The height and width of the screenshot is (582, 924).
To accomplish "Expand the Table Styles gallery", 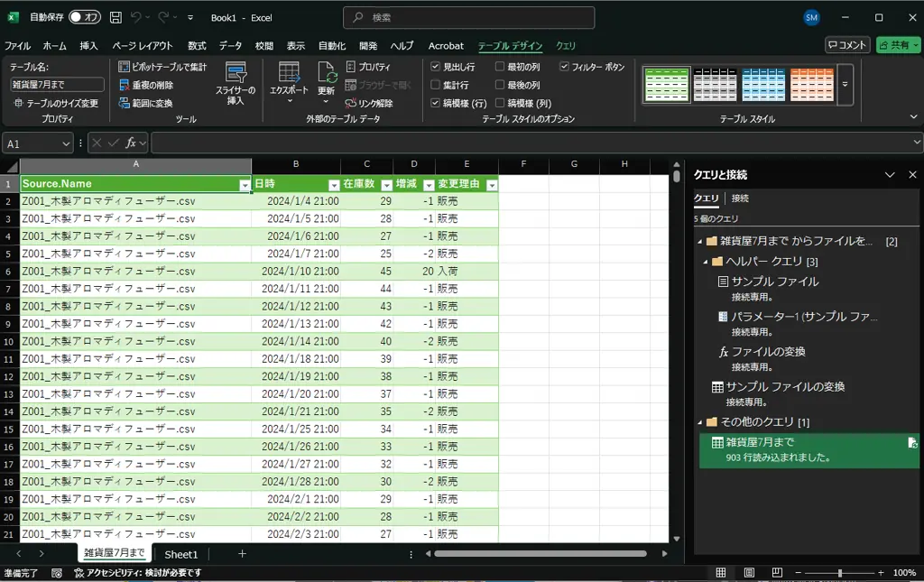I will point(845,85).
